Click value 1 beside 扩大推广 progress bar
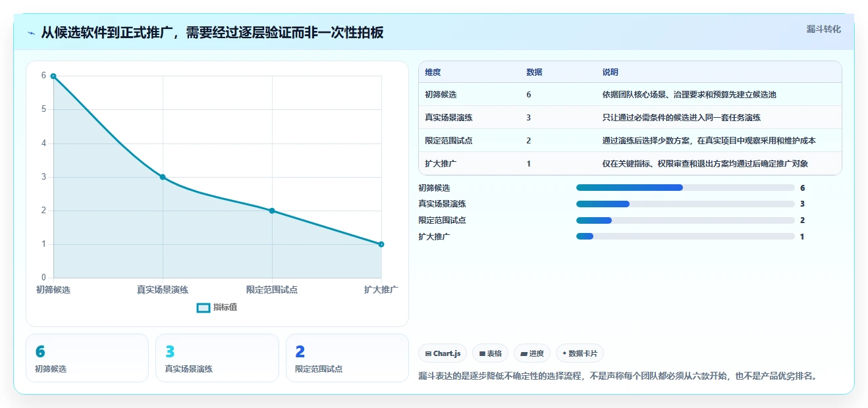This screenshot has width=868, height=408. [802, 236]
